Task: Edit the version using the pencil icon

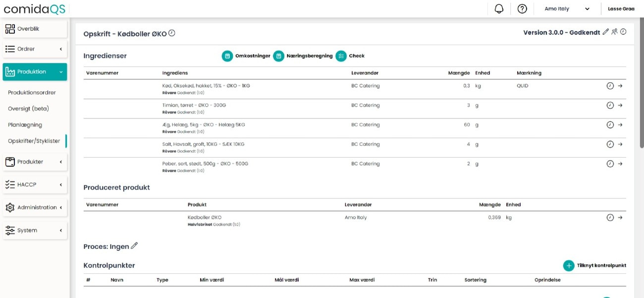Action: [605, 31]
